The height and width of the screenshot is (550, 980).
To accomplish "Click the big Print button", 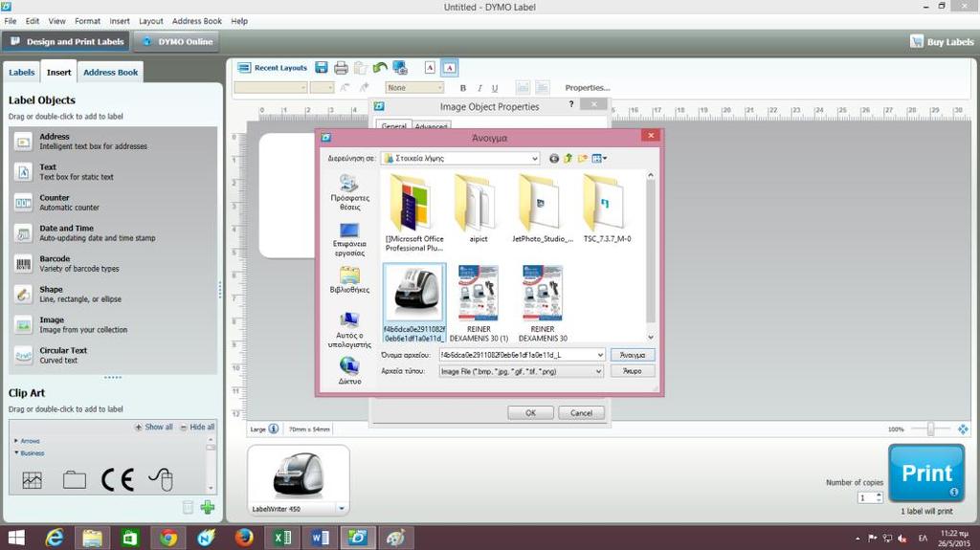I will (926, 473).
